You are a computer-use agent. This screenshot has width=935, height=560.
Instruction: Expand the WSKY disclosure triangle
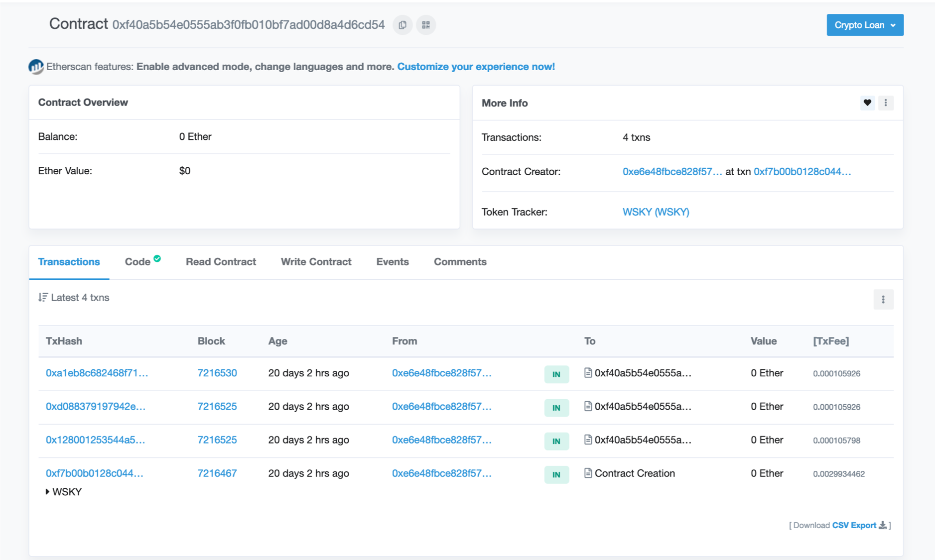coord(47,492)
